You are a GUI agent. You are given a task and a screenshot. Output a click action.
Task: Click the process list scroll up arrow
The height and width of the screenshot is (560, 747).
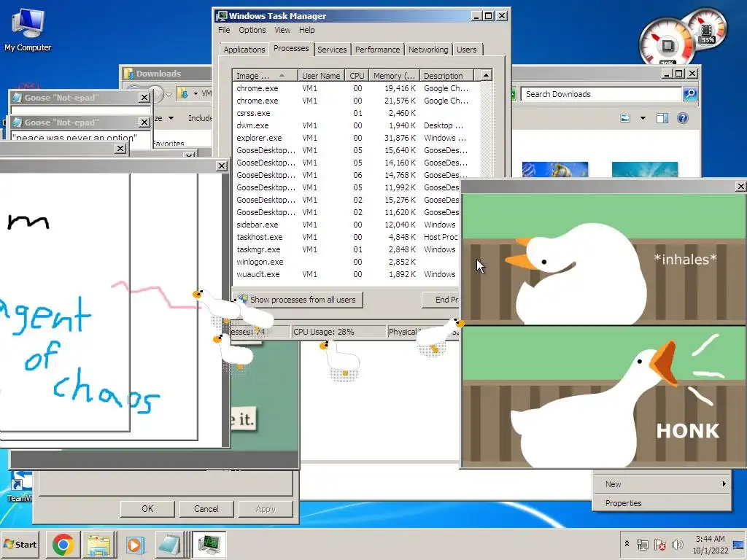coord(486,75)
